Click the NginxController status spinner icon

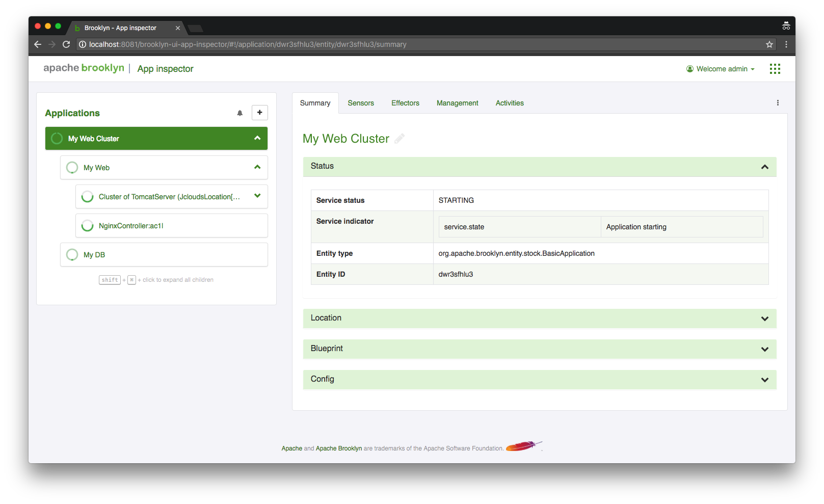pyautogui.click(x=88, y=226)
